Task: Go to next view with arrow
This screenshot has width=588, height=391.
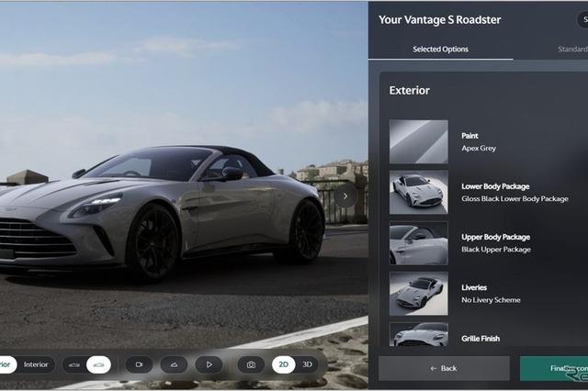Action: tap(345, 195)
